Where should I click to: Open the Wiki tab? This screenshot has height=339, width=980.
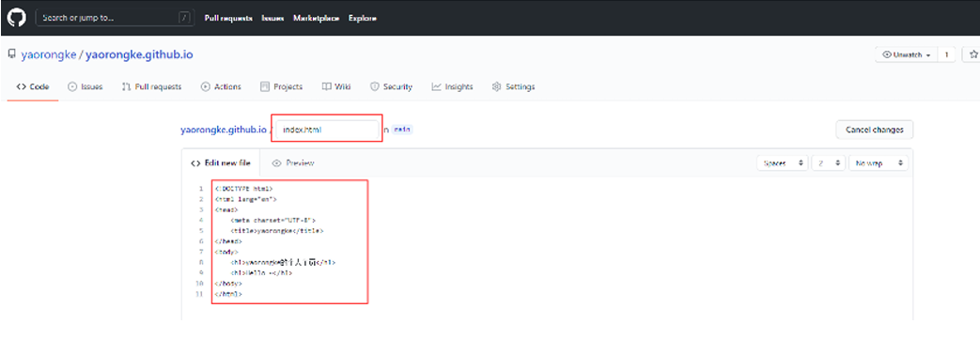(336, 86)
